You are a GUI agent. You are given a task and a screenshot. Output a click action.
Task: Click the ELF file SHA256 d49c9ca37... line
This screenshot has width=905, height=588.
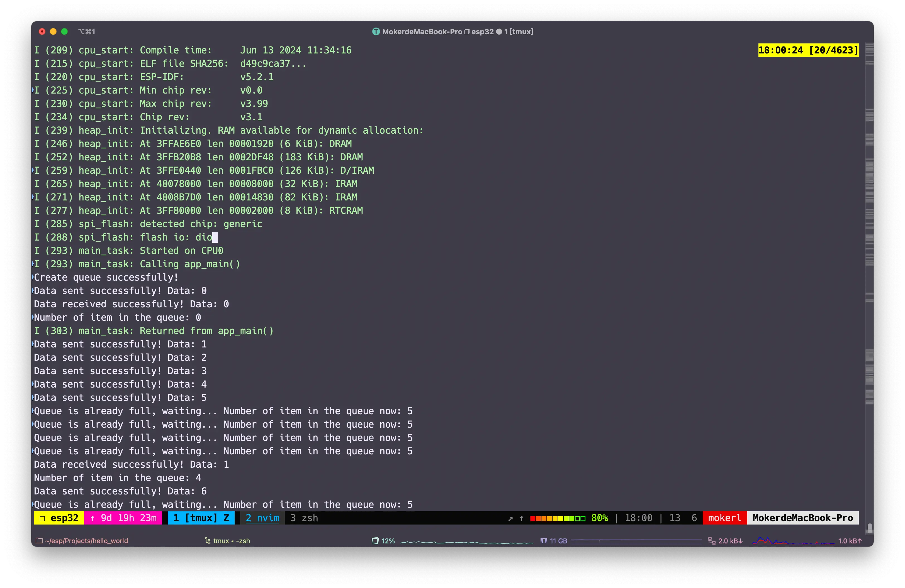[170, 63]
